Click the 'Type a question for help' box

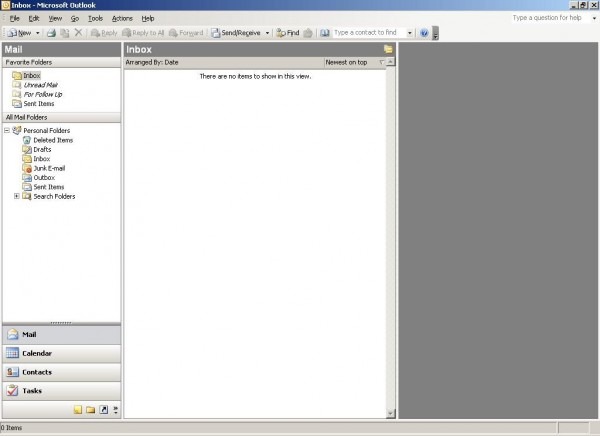(x=551, y=18)
